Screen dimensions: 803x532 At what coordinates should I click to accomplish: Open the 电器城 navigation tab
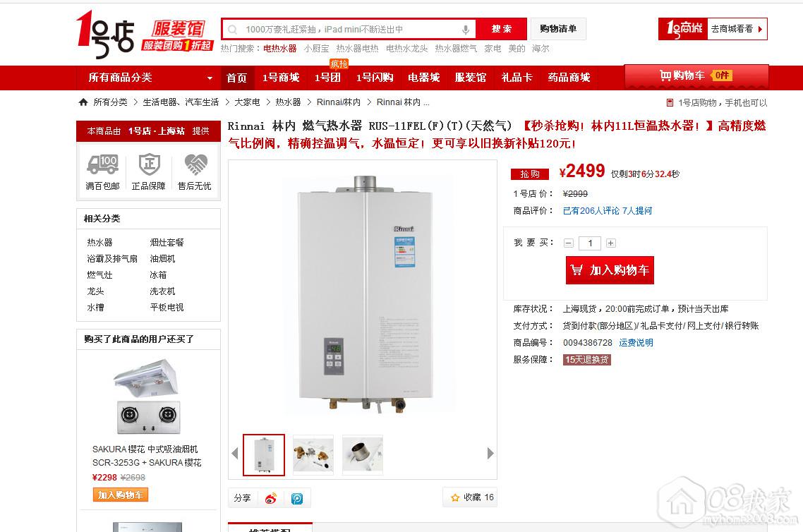[x=423, y=78]
